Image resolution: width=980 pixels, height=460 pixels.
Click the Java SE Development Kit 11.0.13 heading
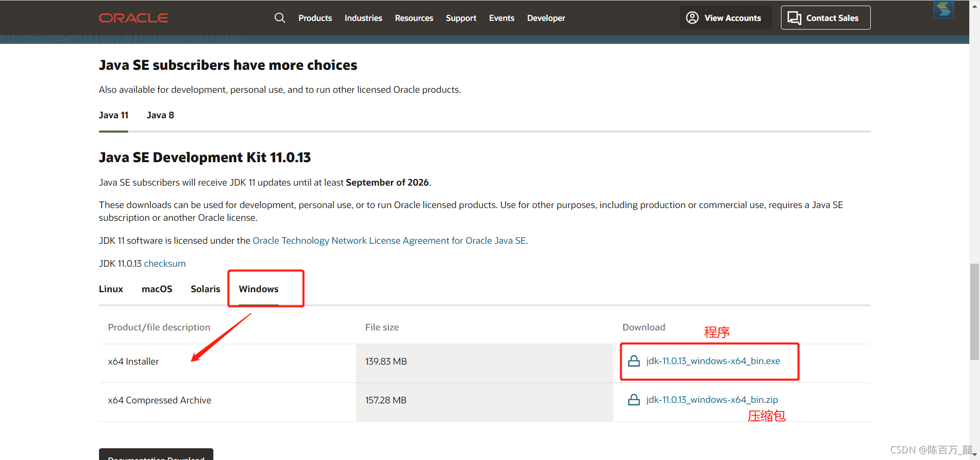coord(205,157)
